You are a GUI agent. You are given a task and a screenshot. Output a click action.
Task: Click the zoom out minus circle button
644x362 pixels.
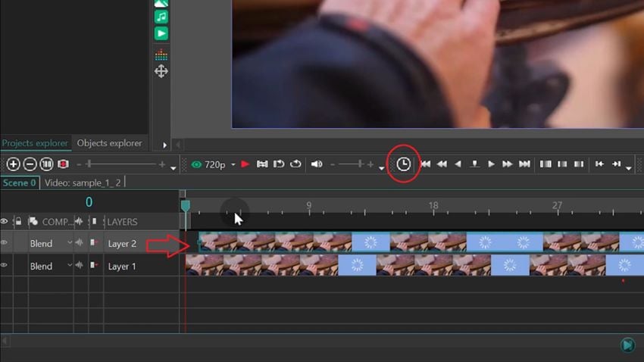(30, 164)
